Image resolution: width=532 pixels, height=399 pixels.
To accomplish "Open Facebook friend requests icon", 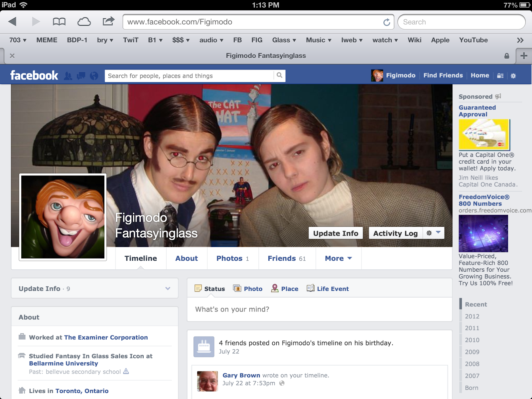I will [x=68, y=76].
